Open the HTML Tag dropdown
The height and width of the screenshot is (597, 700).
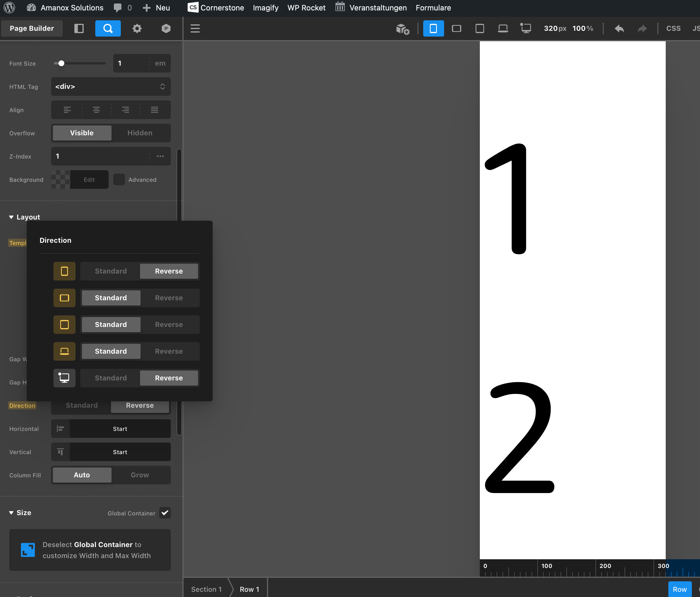coord(110,87)
